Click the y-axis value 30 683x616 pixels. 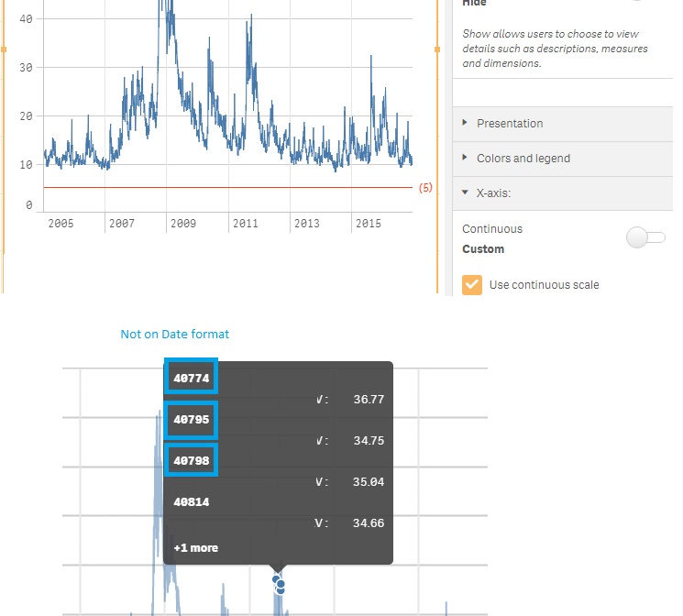[x=26, y=68]
